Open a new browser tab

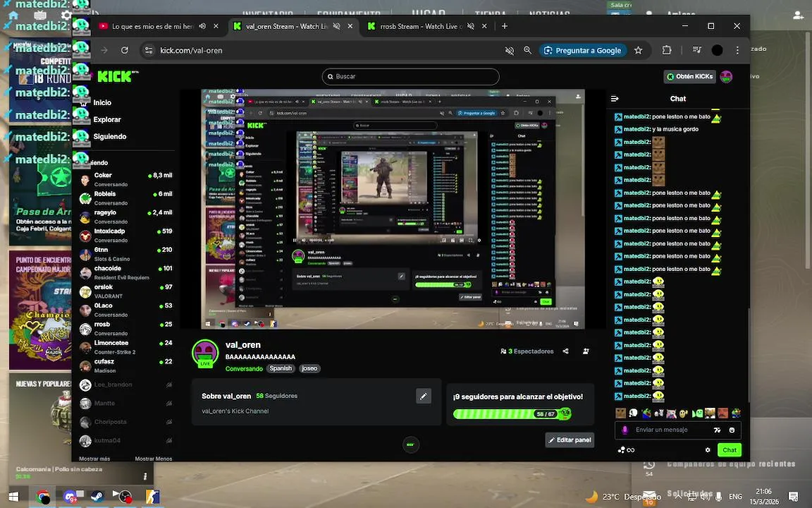point(505,26)
